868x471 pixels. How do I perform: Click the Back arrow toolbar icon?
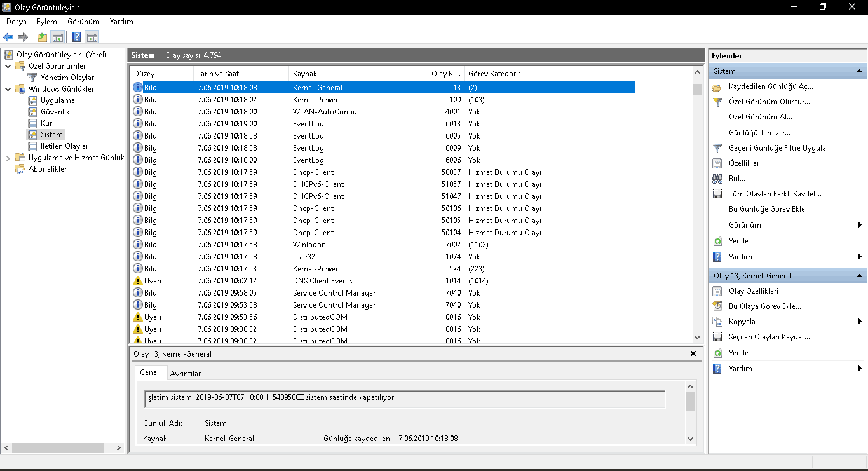(x=8, y=38)
